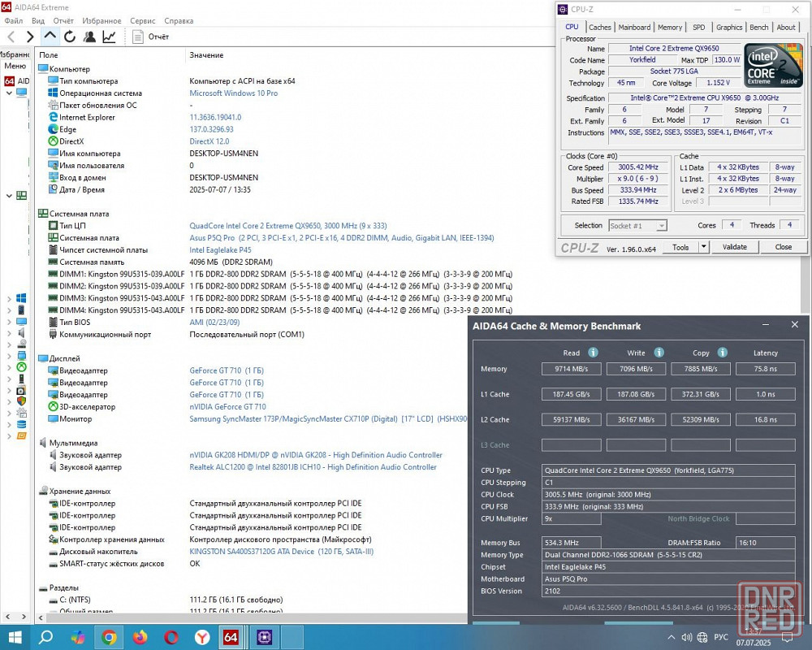Open the user icon in the AIDA64 toolbar

pos(89,37)
